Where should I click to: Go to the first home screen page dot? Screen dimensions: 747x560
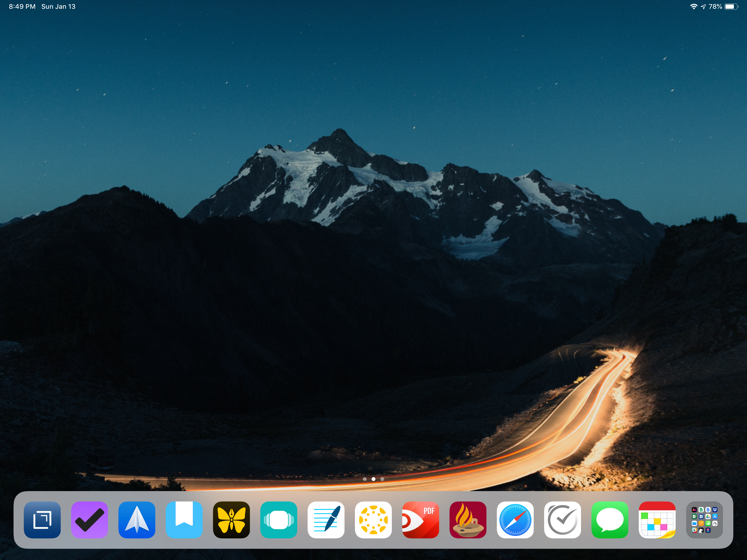tap(364, 479)
